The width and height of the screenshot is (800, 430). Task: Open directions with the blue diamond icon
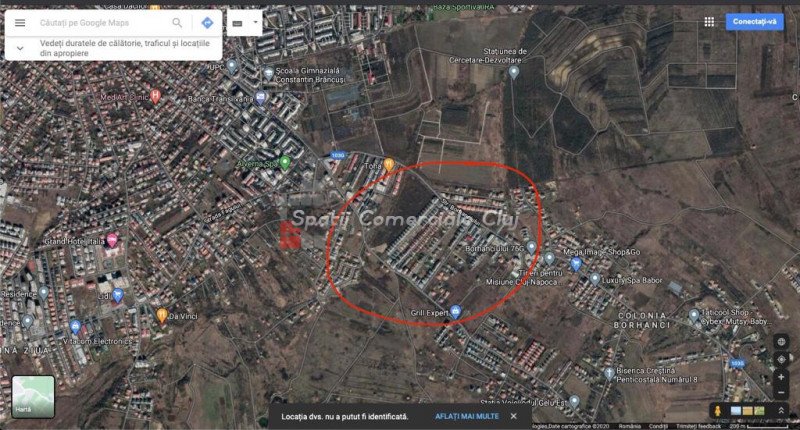point(207,23)
